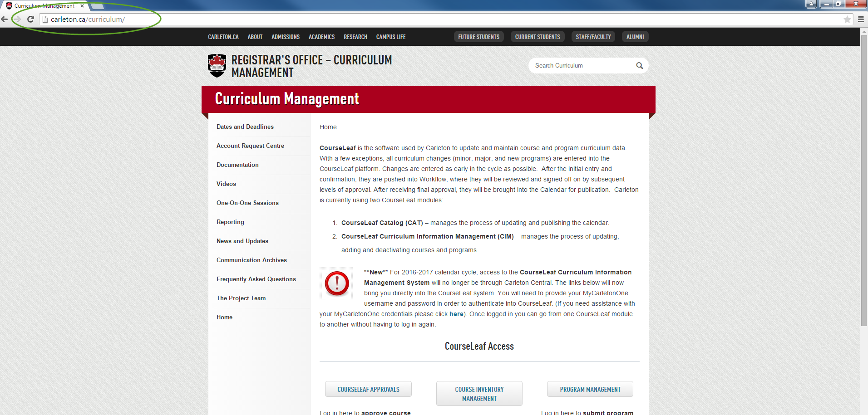Click the browser back arrow icon
This screenshot has height=415, width=868.
5,19
